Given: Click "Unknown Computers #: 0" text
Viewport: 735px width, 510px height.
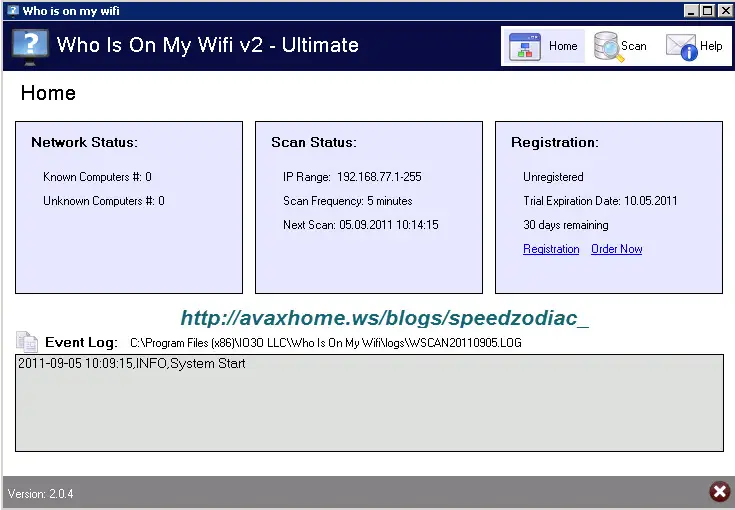Looking at the screenshot, I should [104, 201].
